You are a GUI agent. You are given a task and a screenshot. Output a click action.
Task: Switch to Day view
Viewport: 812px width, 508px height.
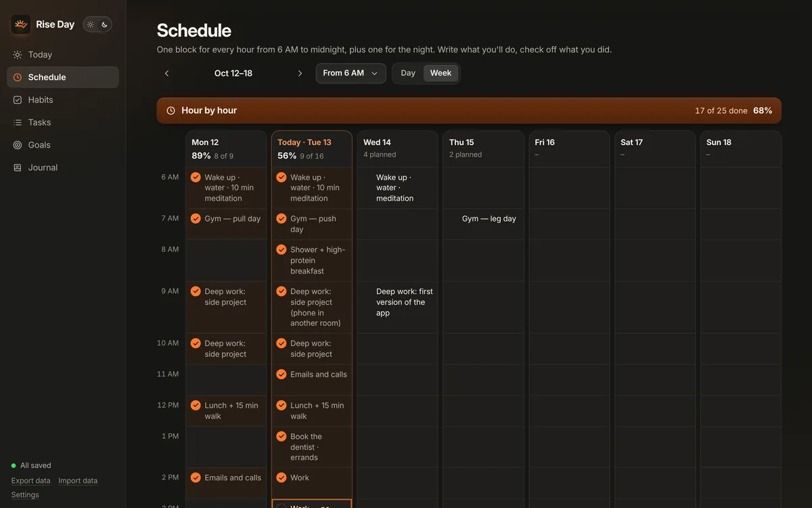[408, 73]
